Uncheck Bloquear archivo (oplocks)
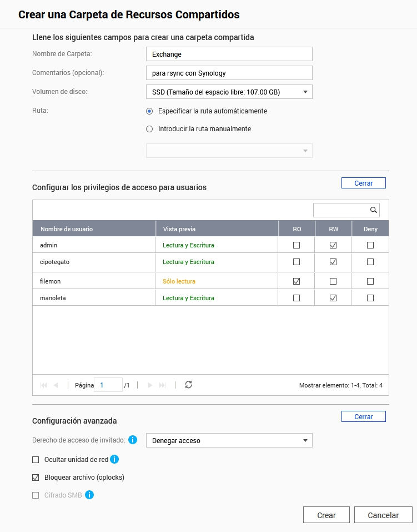 tap(36, 478)
